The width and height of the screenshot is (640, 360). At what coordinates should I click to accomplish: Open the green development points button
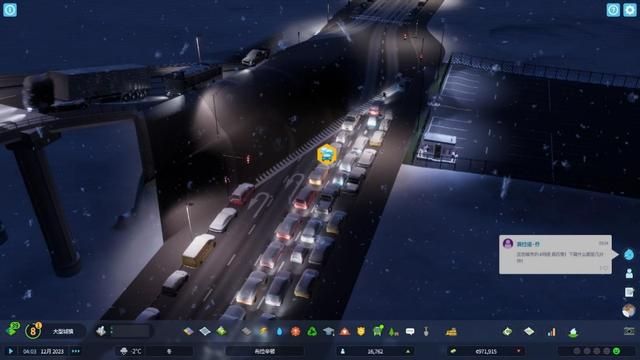13,329
